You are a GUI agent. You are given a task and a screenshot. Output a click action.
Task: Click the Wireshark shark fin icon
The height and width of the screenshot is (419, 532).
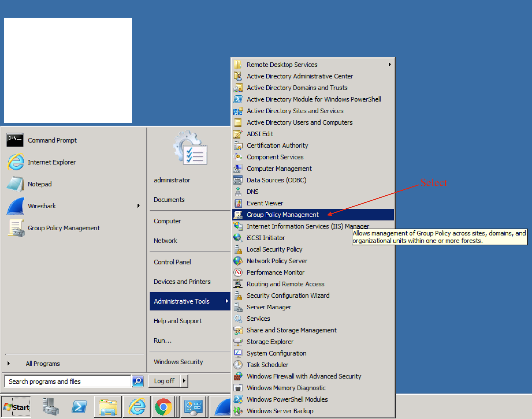[x=16, y=206]
